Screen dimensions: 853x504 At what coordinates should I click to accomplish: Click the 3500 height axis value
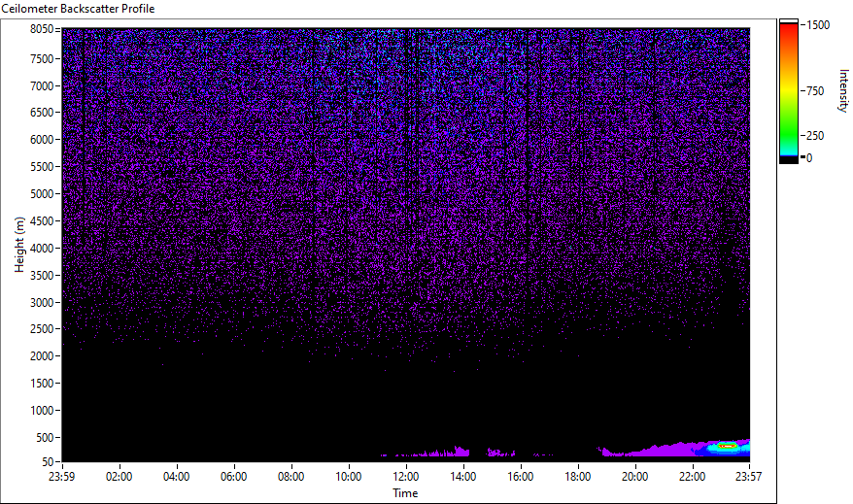click(x=42, y=276)
